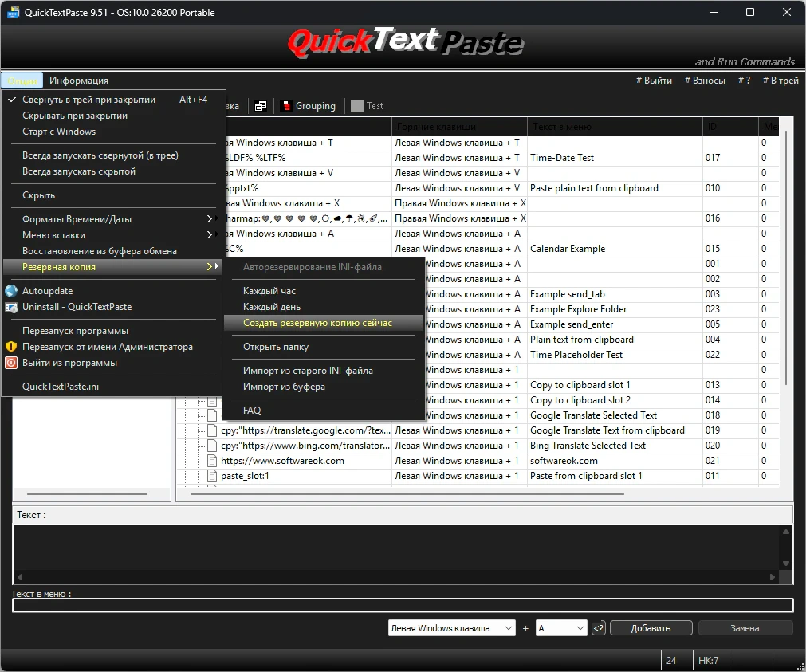806x672 pixels.
Task: Toggle 'Скрывать при закрытии' option
Action: click(x=114, y=116)
